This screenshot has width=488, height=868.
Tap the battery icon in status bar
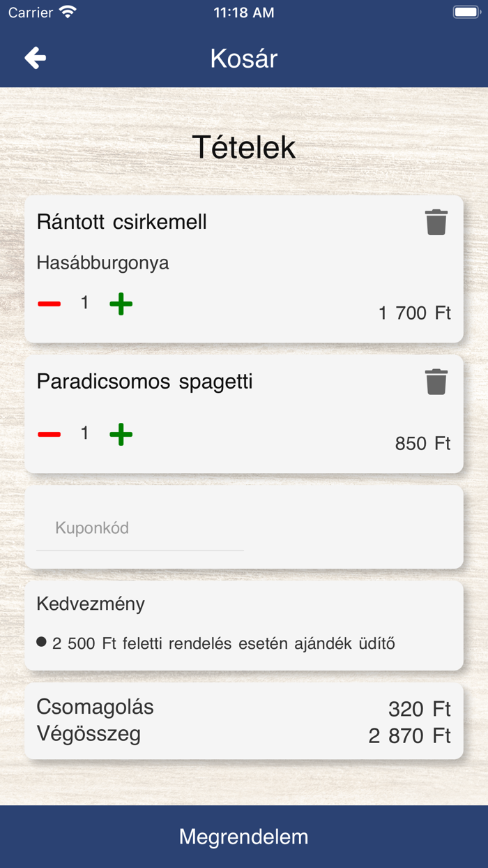point(465,13)
